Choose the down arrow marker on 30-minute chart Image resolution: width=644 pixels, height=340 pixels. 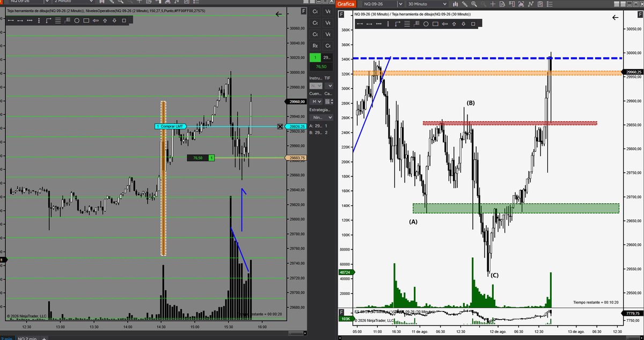(x=463, y=24)
